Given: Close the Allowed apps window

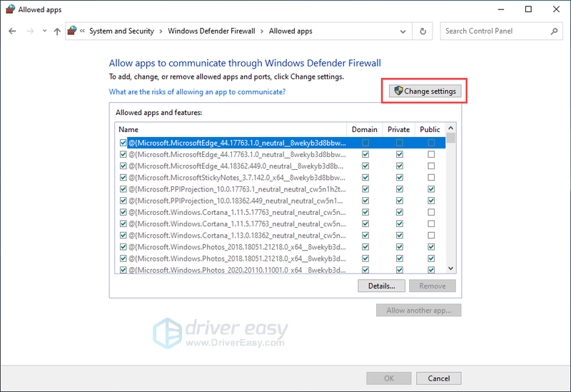Looking at the screenshot, I should point(556,9).
